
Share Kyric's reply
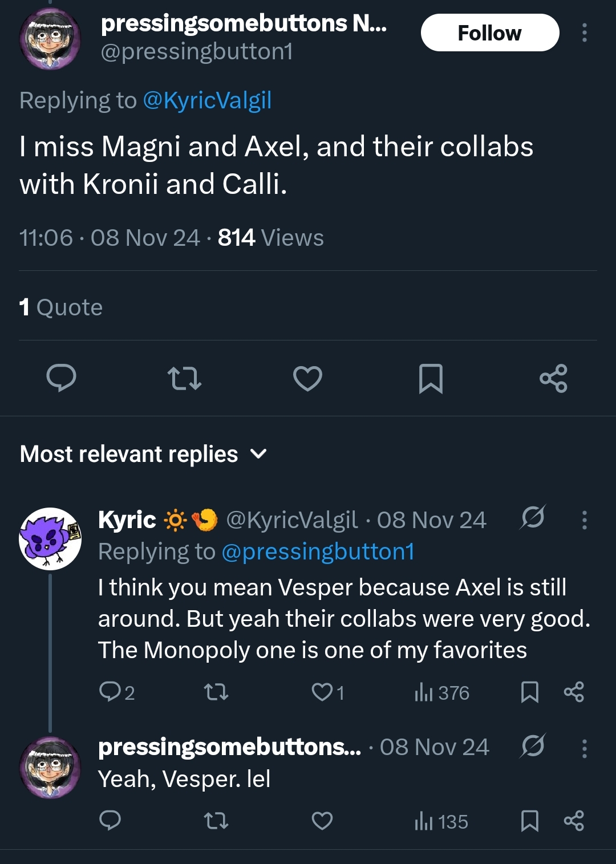point(574,692)
